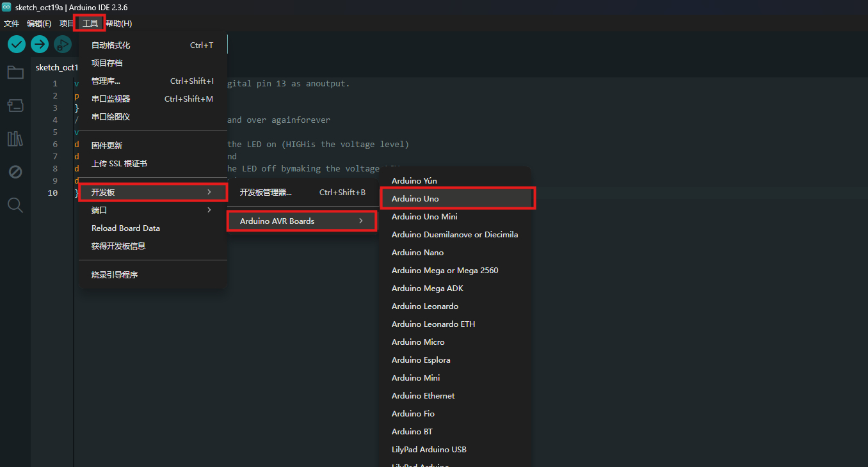868x467 pixels.
Task: Click line number 1 in editor gutter
Action: coord(55,84)
